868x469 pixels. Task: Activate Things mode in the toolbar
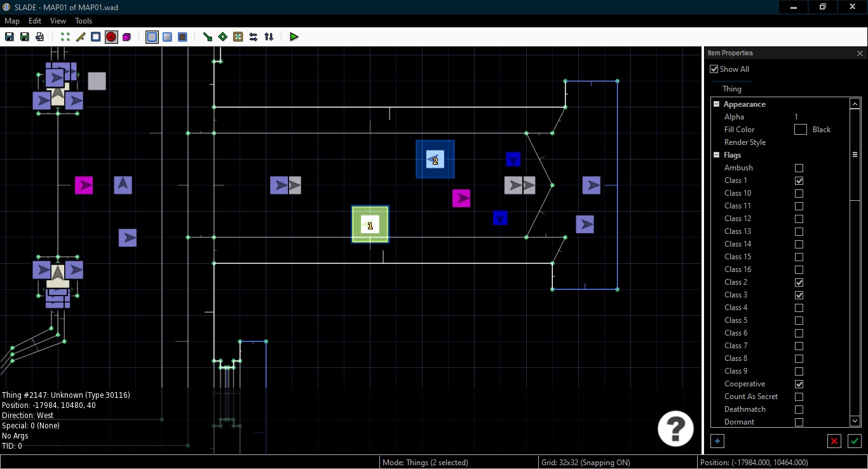coord(111,37)
